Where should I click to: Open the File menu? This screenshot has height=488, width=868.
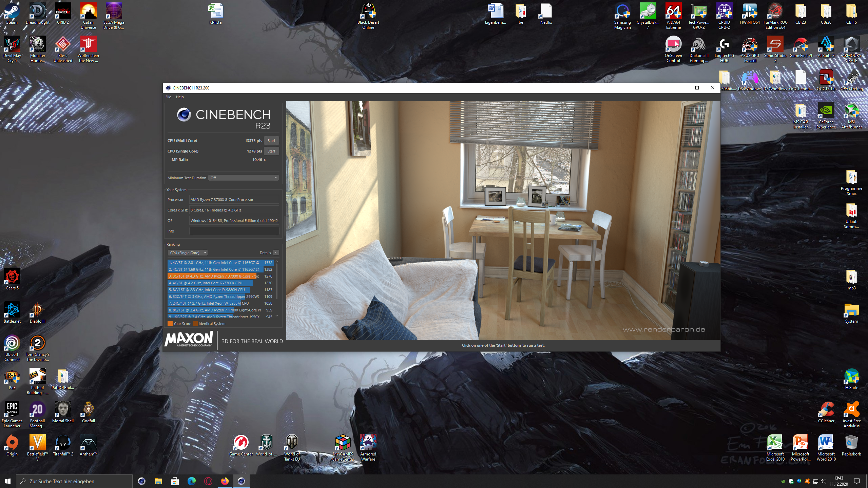click(x=168, y=97)
